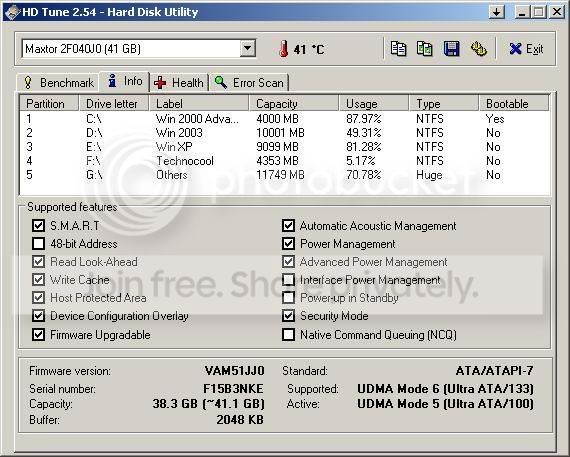Screen dimensions: 570x457
Task: Toggle the Power Management checkbox
Action: (288, 244)
